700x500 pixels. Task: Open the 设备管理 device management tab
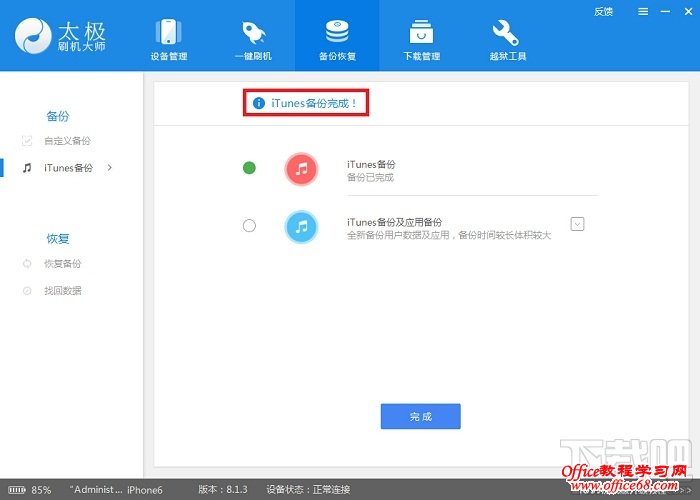click(168, 39)
